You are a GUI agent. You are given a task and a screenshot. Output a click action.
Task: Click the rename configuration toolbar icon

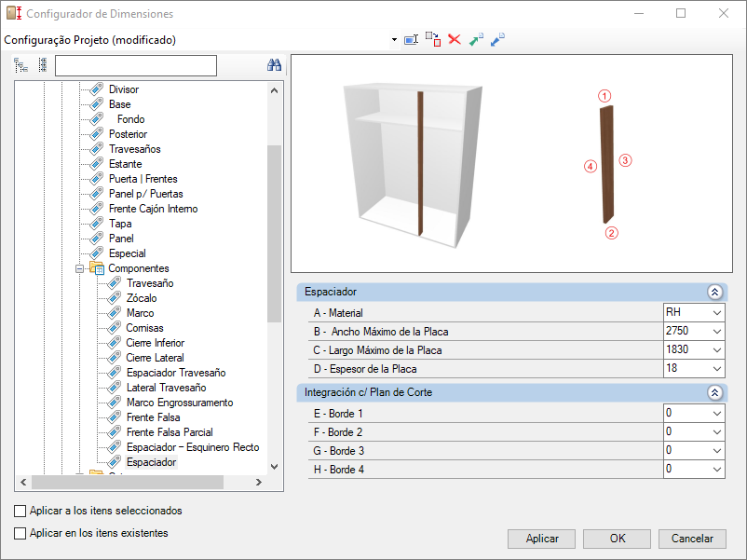pyautogui.click(x=411, y=39)
